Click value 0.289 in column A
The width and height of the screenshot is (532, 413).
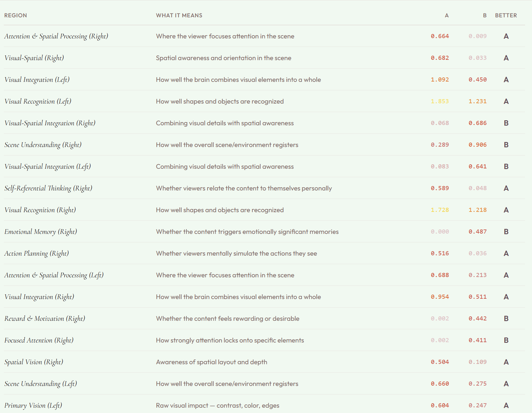click(440, 145)
